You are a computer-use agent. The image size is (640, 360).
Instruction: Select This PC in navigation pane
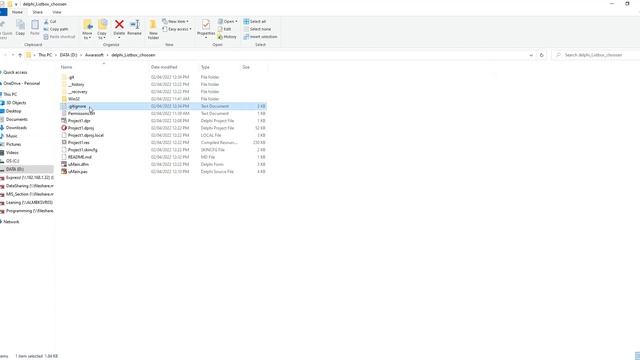coord(10,94)
